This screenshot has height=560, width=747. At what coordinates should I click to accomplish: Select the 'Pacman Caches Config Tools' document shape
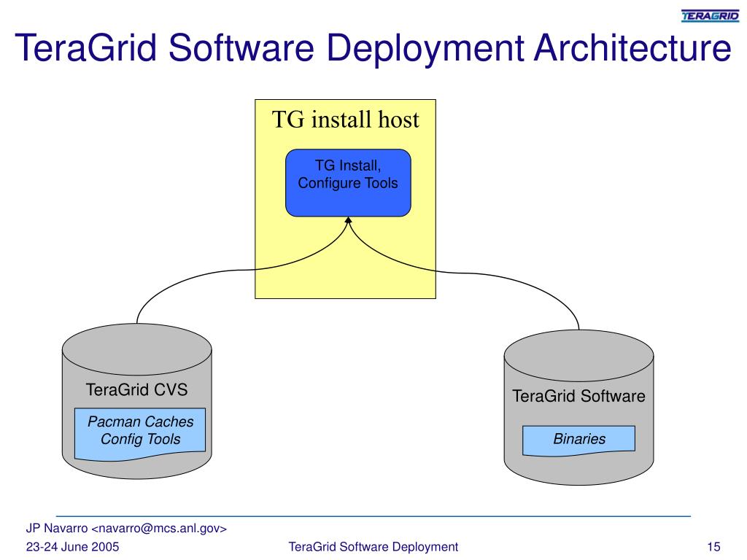[140, 435]
